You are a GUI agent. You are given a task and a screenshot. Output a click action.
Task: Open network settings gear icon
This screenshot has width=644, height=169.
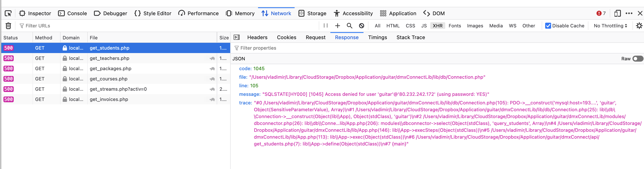click(639, 26)
